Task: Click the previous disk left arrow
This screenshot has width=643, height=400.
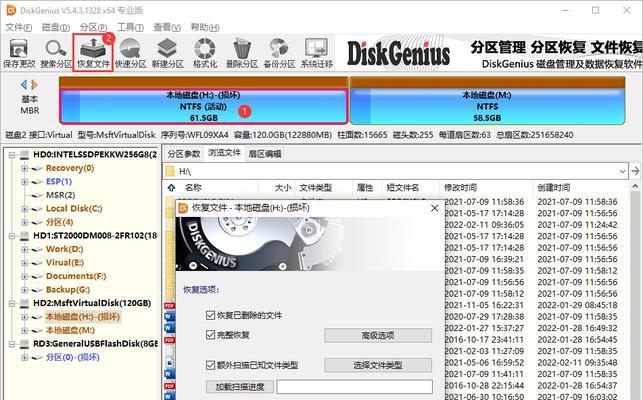Action: click(x=24, y=85)
